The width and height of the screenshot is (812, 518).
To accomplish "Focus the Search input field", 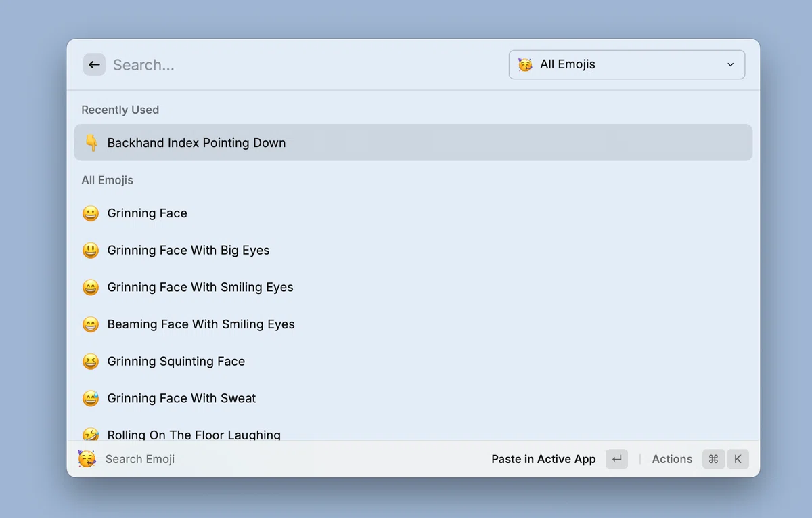I will (x=304, y=65).
